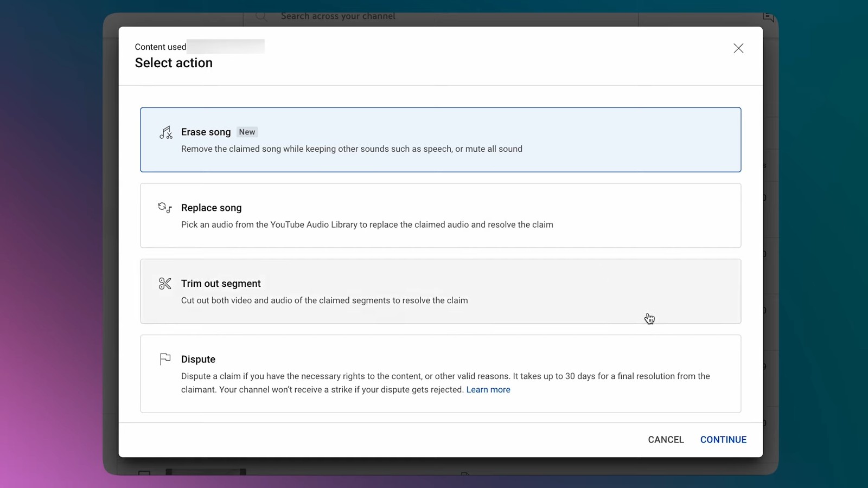Click the Erase song music-scissors icon
This screenshot has width=868, height=488.
pyautogui.click(x=165, y=132)
